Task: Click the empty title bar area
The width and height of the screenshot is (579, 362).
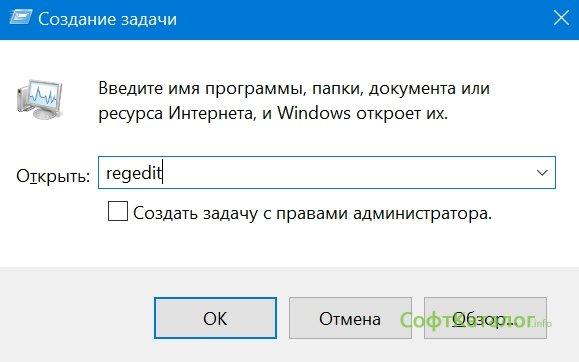Action: 362,19
